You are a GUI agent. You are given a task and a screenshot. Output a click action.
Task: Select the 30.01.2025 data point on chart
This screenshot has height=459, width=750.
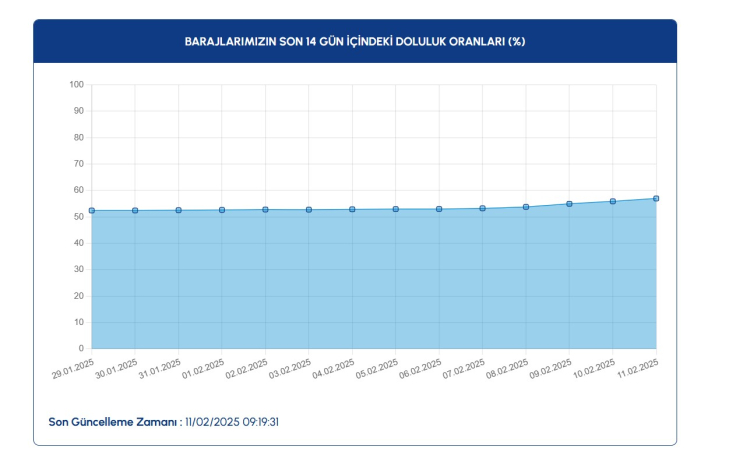(x=135, y=210)
